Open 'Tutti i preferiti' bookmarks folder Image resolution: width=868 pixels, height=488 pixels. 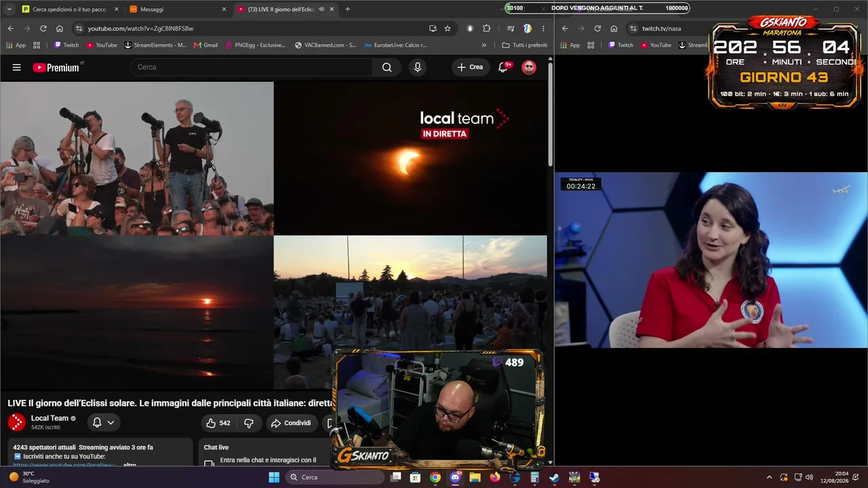(x=524, y=45)
